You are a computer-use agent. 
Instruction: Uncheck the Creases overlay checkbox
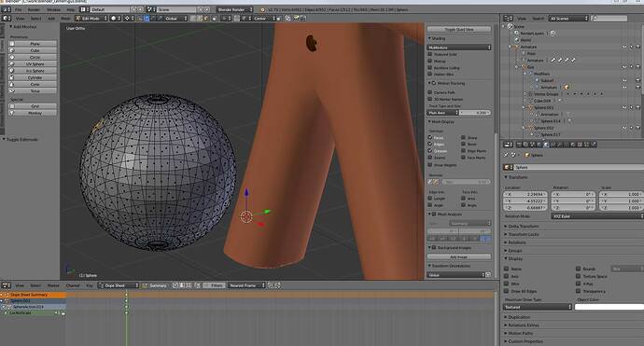(430, 151)
